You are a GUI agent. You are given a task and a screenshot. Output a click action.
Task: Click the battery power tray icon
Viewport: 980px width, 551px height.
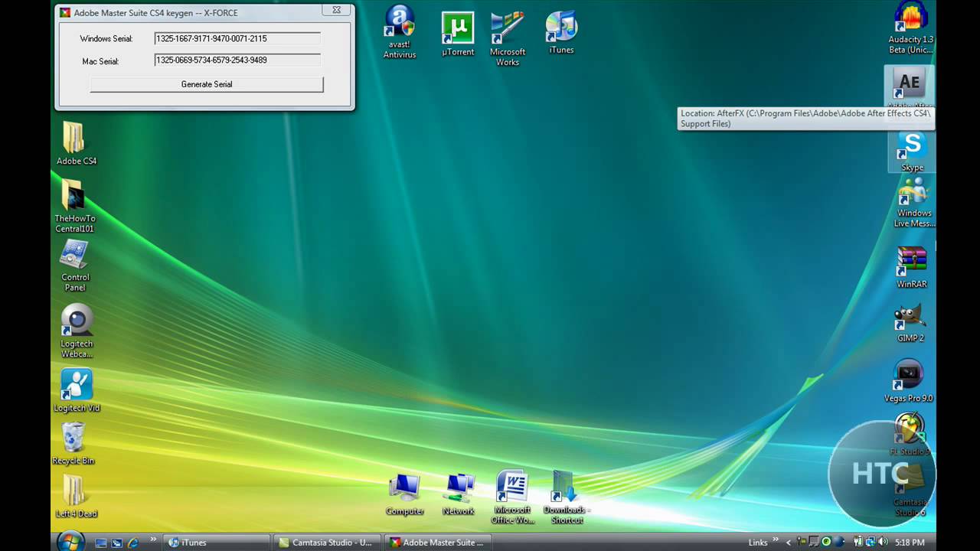click(x=857, y=542)
